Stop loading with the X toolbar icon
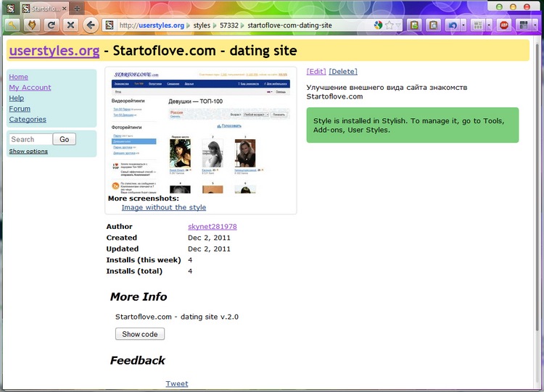Image resolution: width=544 pixels, height=392 pixels. click(71, 25)
